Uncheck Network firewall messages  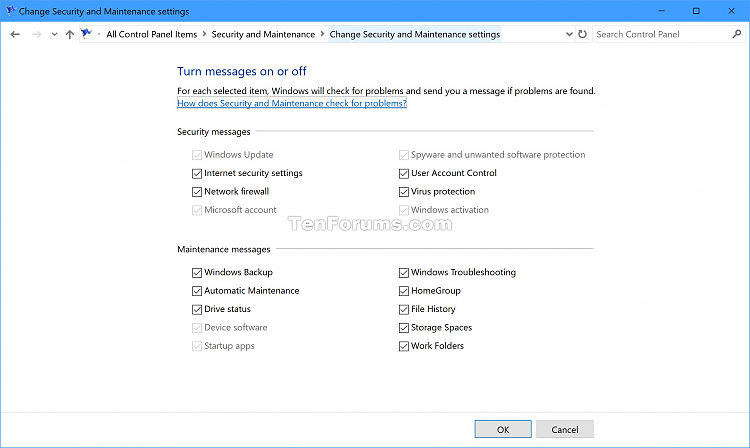pyautogui.click(x=197, y=192)
